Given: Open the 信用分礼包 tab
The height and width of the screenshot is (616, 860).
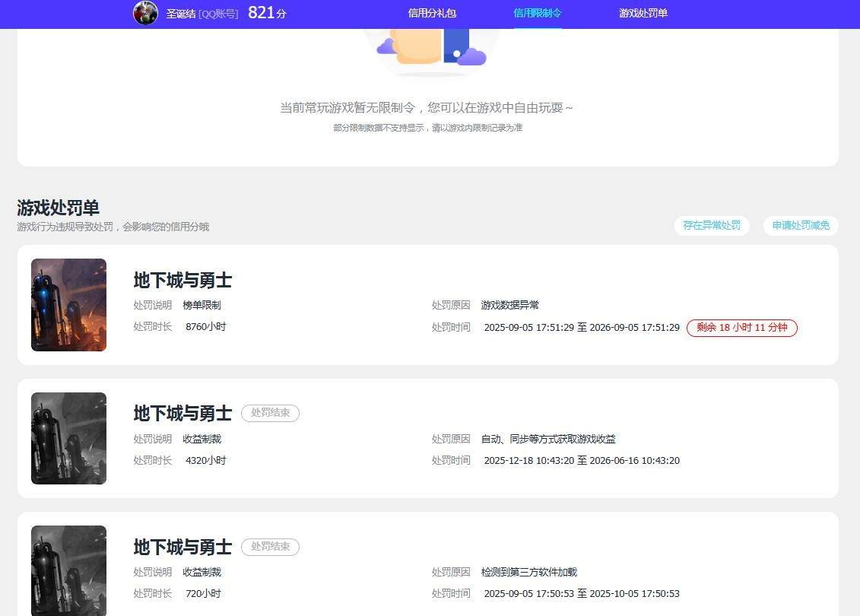Looking at the screenshot, I should click(432, 13).
